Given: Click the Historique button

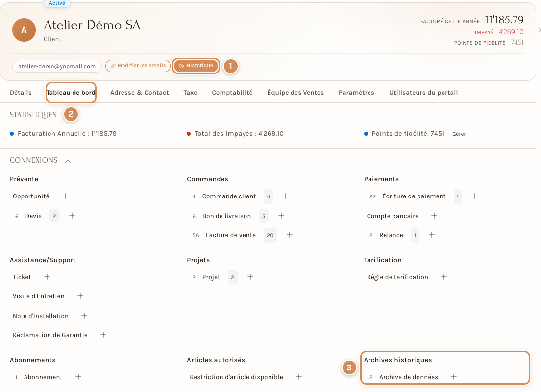Looking at the screenshot, I should tap(196, 66).
